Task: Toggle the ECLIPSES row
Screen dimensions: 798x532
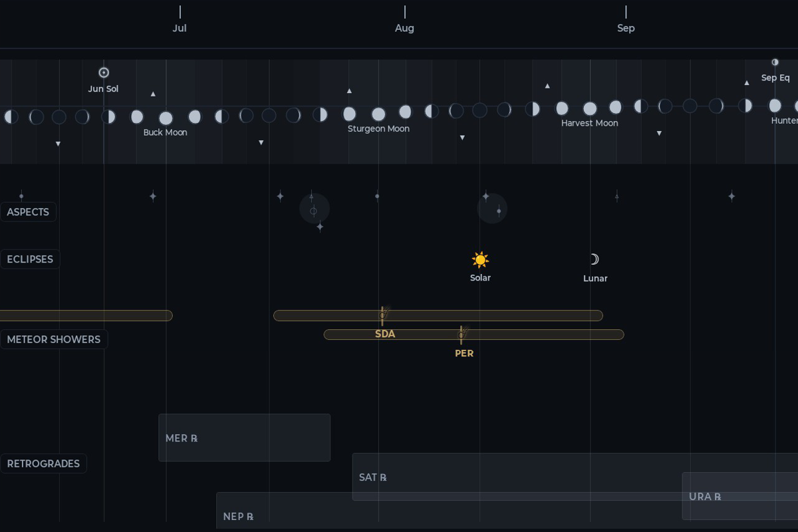Action: pyautogui.click(x=29, y=259)
